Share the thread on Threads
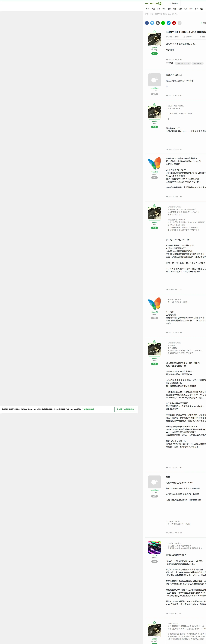Screen dimensions: 206x644 tap(158, 23)
